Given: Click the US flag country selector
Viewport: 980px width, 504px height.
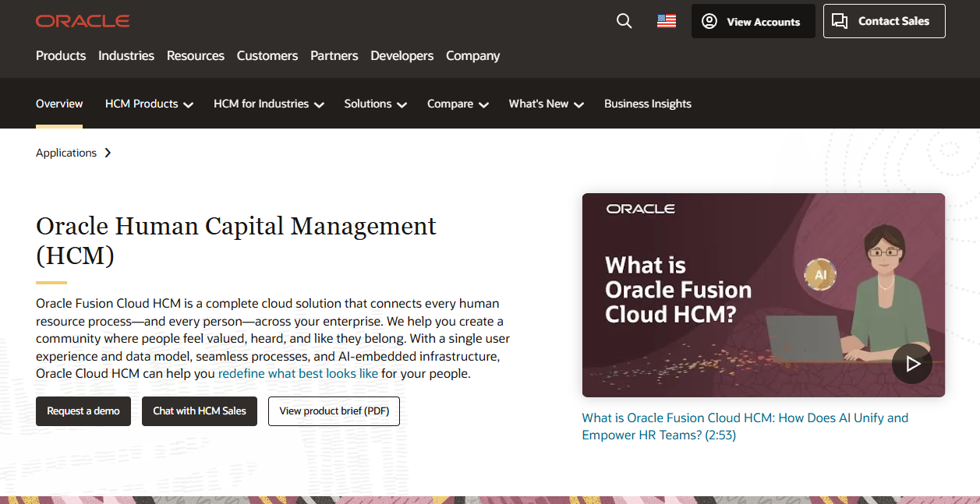Looking at the screenshot, I should coord(667,21).
